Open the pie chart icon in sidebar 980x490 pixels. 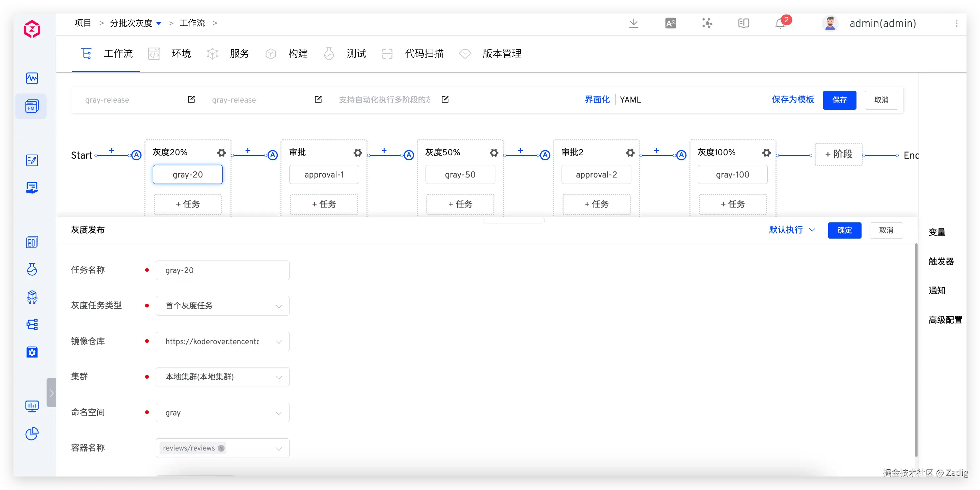click(32, 433)
